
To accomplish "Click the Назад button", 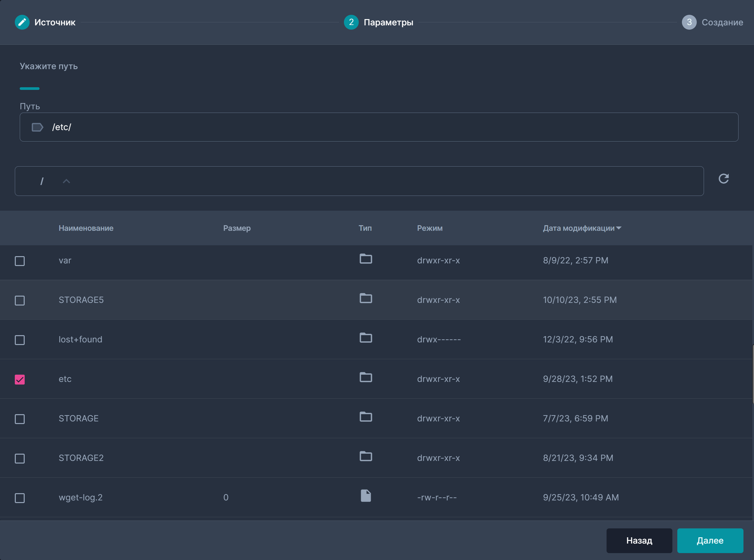I will 639,541.
